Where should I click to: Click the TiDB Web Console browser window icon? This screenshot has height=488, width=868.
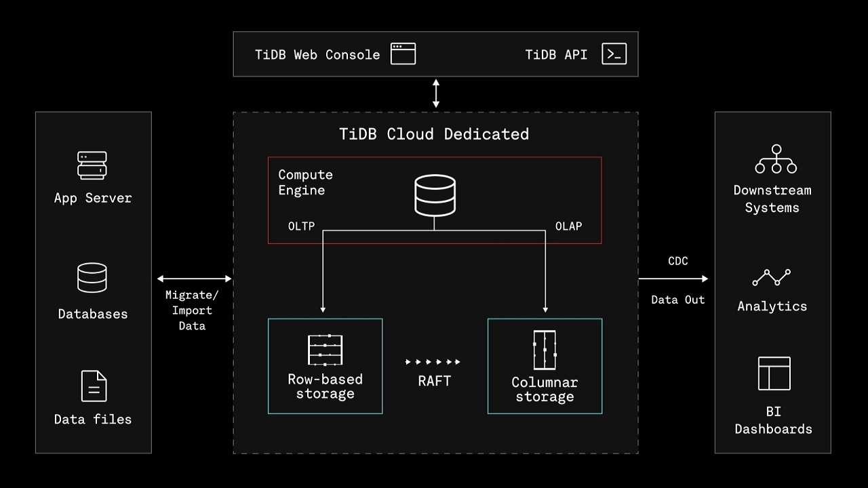click(403, 54)
